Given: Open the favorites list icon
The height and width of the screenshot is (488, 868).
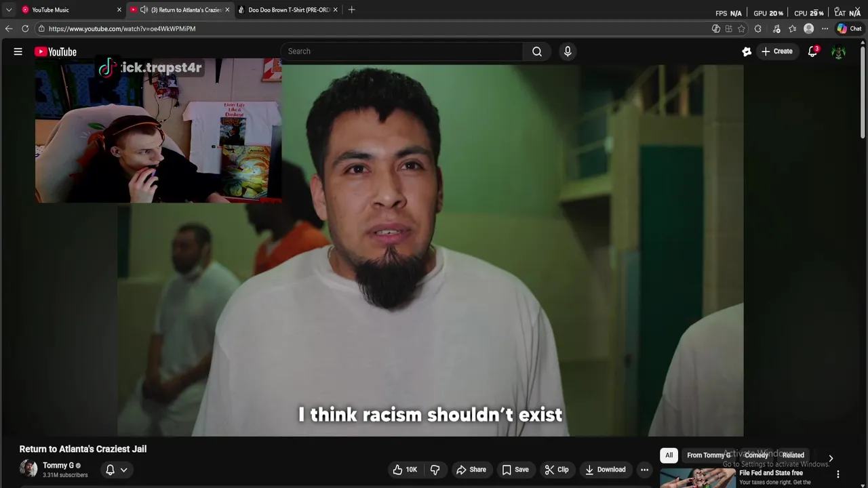Looking at the screenshot, I should point(792,28).
